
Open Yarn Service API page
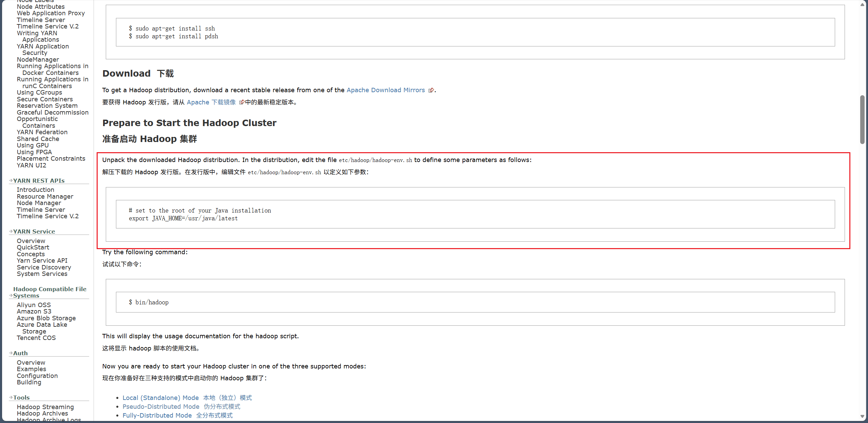coord(42,261)
